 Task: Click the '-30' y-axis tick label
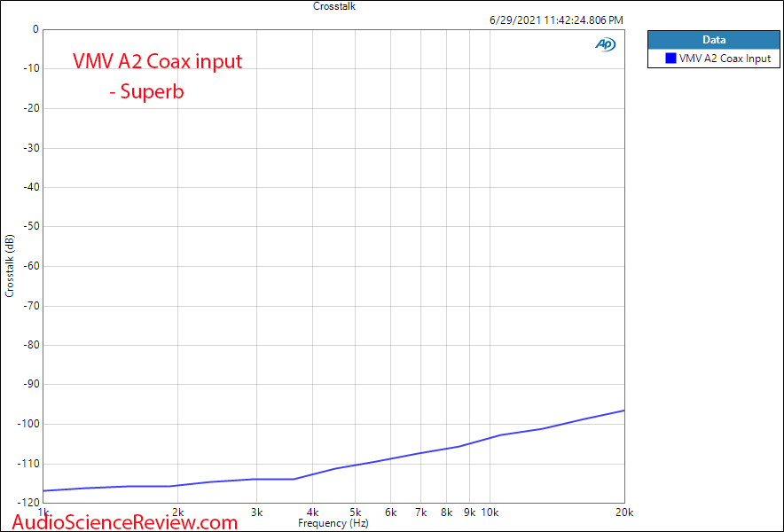(x=31, y=148)
